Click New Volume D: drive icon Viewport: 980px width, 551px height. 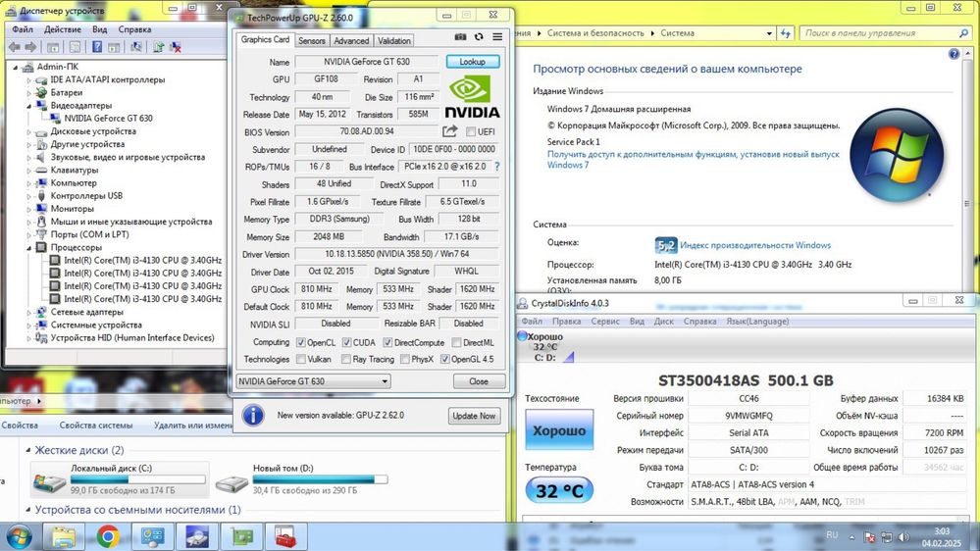[232, 482]
